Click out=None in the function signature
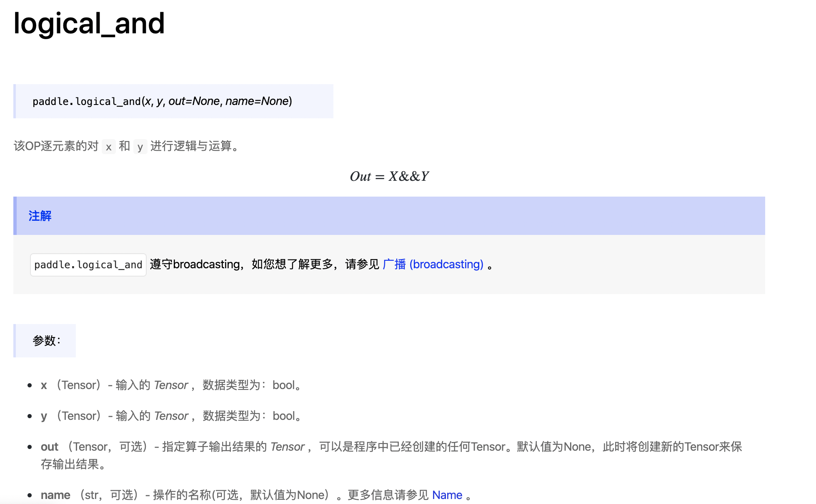This screenshot has height=504, width=816. [194, 101]
